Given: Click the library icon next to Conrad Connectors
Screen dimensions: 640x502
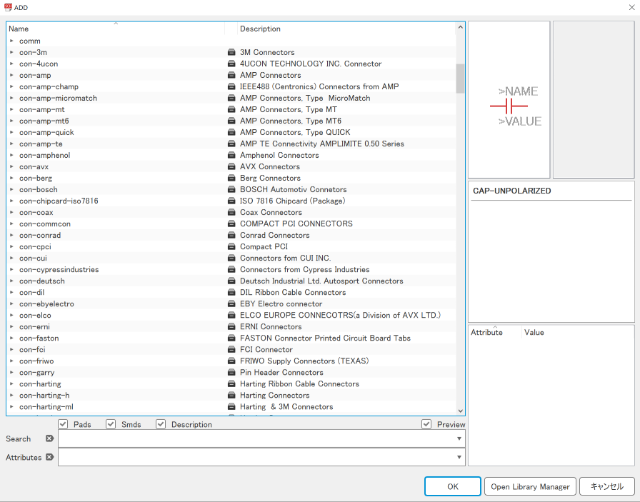Looking at the screenshot, I should tap(231, 235).
